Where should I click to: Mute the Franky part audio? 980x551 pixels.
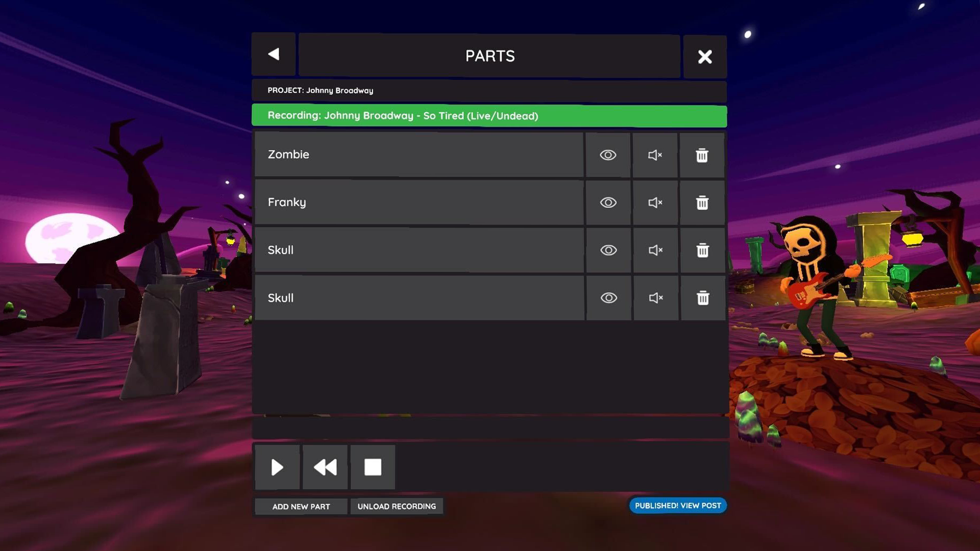(655, 203)
